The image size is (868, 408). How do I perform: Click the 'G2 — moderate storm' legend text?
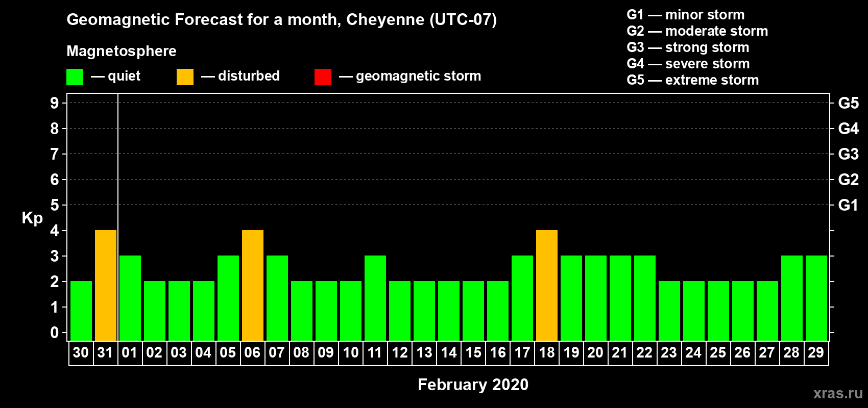[x=697, y=31]
